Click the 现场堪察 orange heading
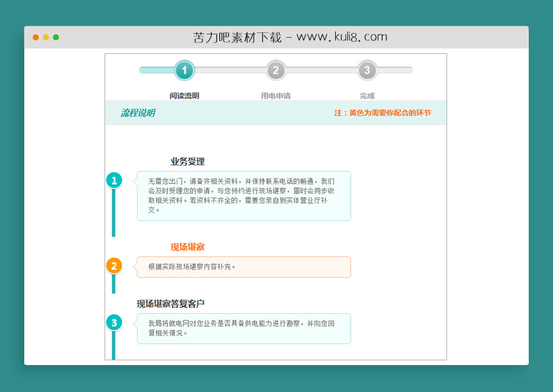The width and height of the screenshot is (553, 392). 187,247
